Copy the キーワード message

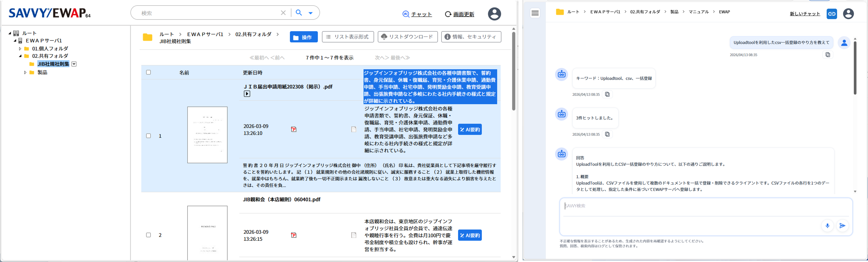coord(607,94)
